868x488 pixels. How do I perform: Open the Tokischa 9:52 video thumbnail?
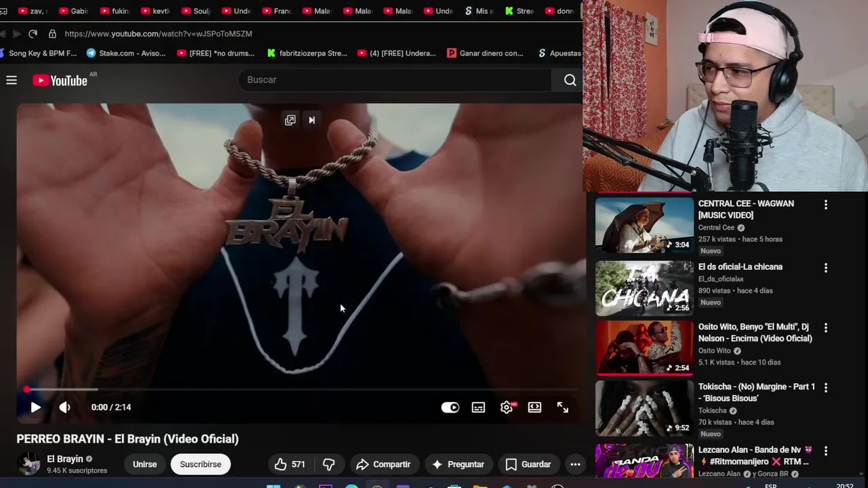click(x=644, y=408)
